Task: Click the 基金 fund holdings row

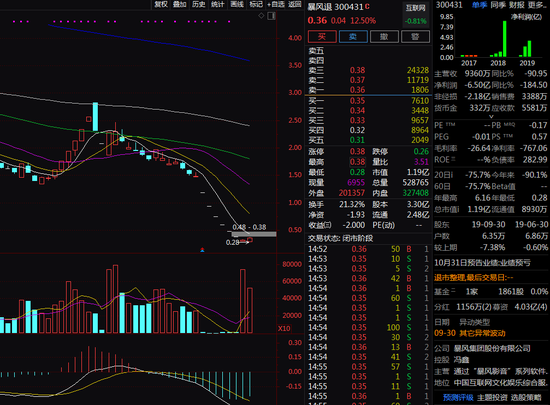Action: pos(491,291)
